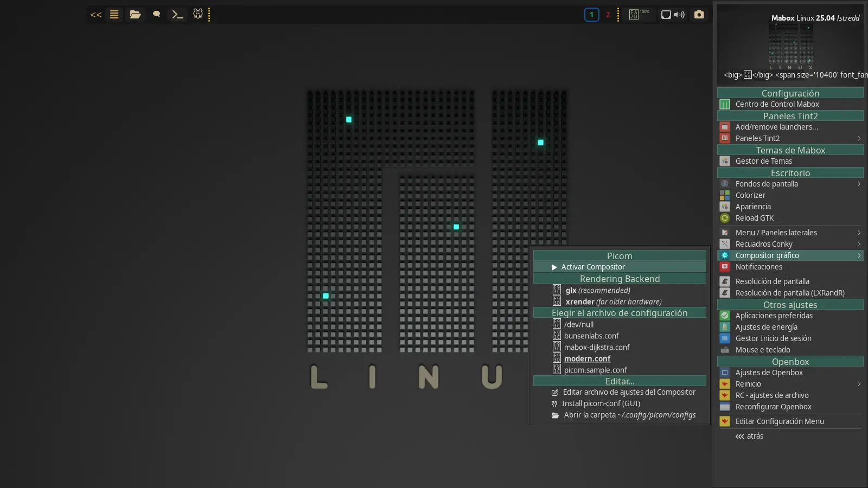Switch to workspace 2
Image resolution: width=868 pixels, height=488 pixels.
(x=608, y=15)
